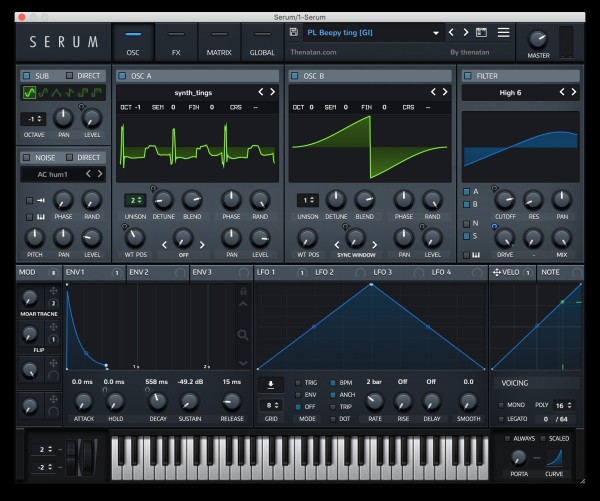Open the preset name dropdown
Viewport: 600px width, 501px height.
pyautogui.click(x=436, y=32)
